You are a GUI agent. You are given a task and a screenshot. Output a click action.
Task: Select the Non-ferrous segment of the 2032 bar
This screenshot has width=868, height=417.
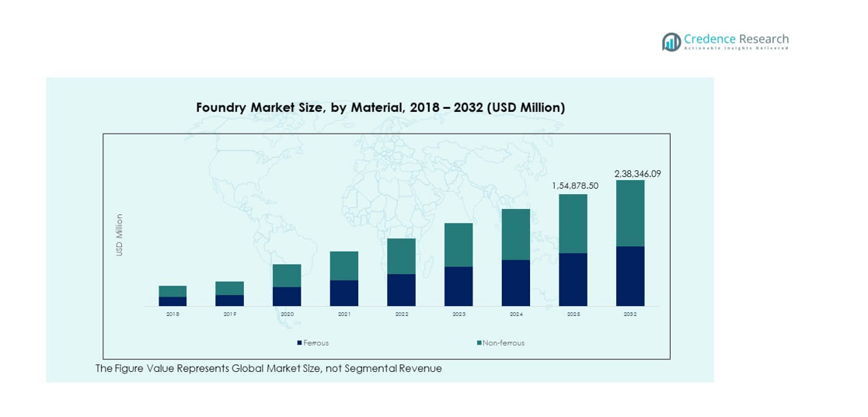point(630,214)
